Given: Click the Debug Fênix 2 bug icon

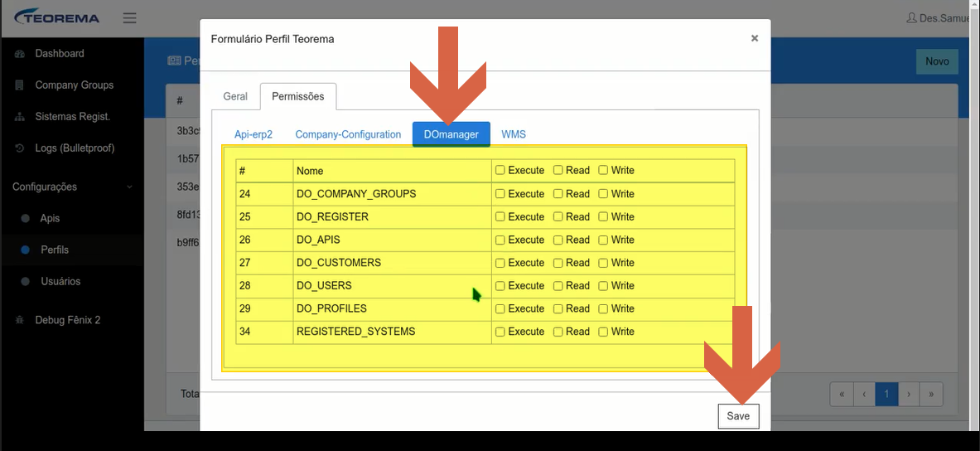Looking at the screenshot, I should 19,320.
